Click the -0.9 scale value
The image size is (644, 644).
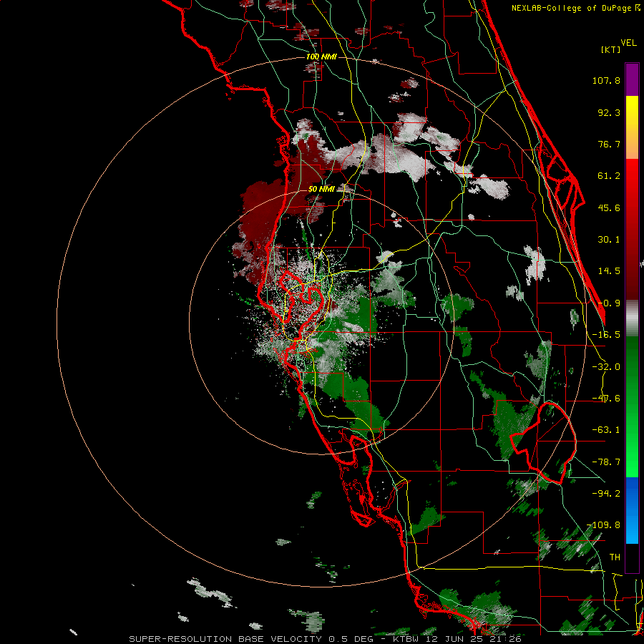(609, 303)
